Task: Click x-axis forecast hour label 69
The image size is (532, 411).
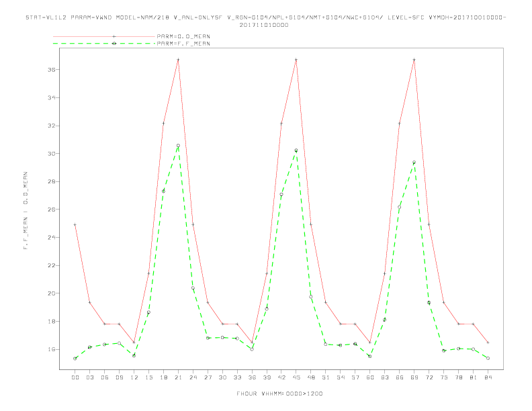Action: (414, 377)
